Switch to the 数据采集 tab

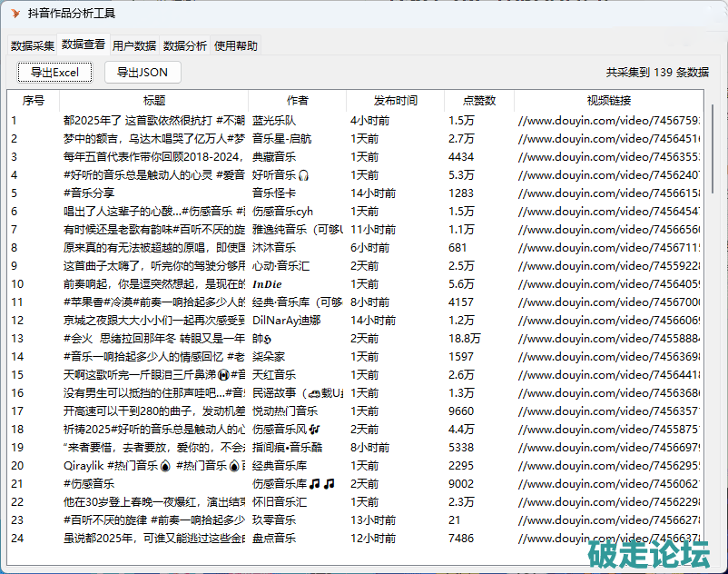click(33, 46)
